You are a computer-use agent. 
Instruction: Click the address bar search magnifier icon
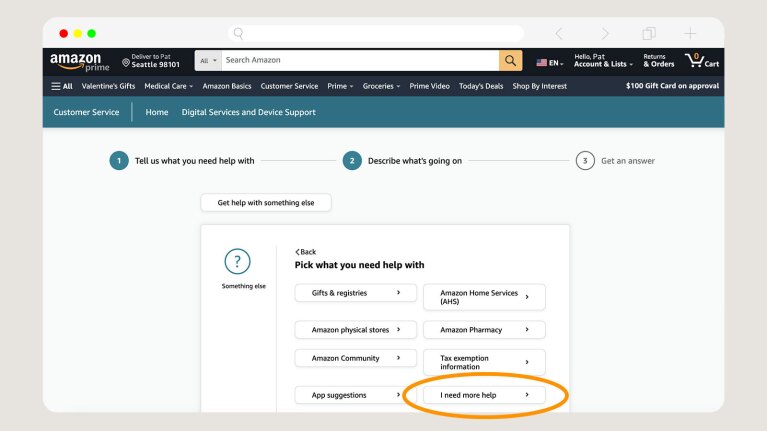coord(238,33)
